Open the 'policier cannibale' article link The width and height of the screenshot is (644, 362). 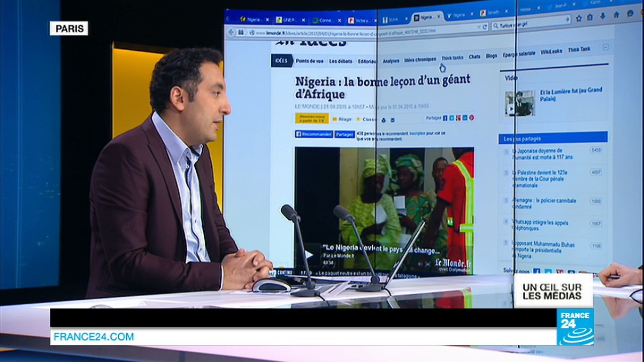[543, 203]
